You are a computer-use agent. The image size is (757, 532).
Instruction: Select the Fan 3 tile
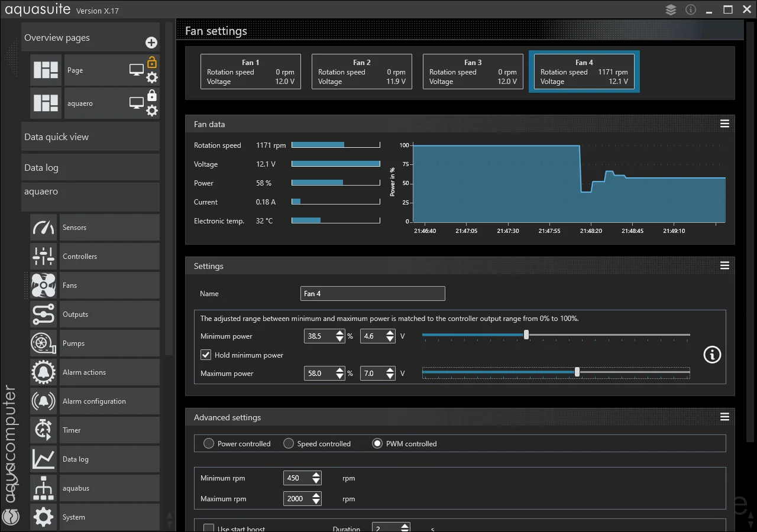pyautogui.click(x=473, y=72)
